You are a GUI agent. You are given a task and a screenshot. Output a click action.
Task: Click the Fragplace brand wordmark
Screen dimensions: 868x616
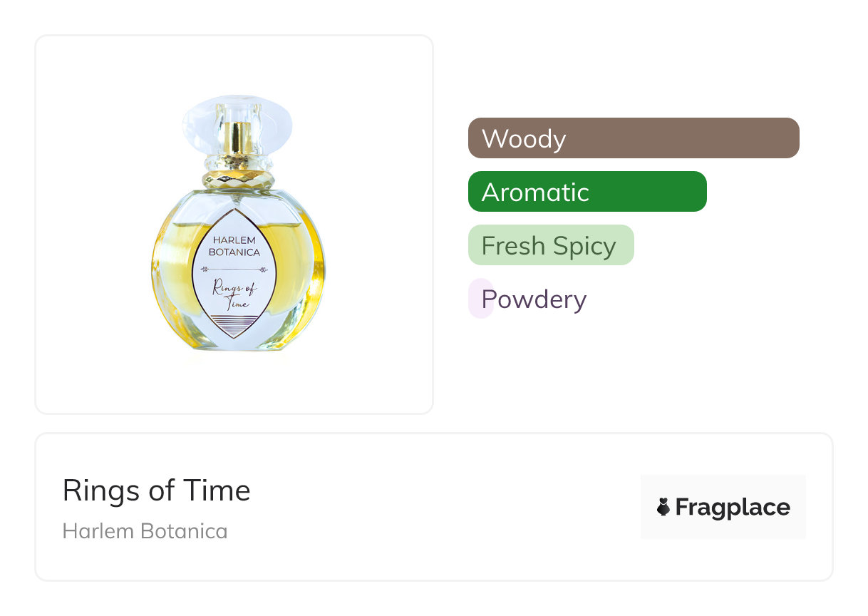tap(733, 507)
